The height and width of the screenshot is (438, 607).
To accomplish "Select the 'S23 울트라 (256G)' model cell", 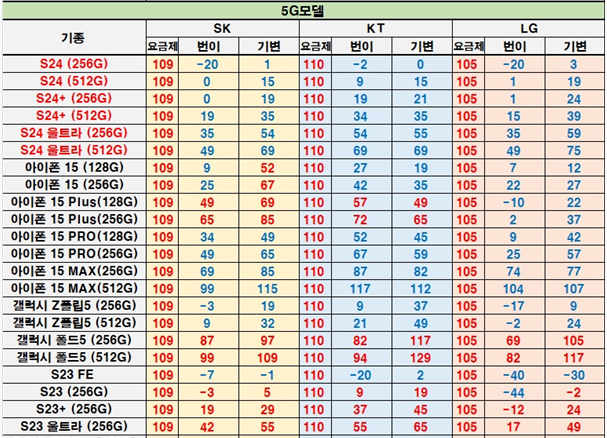I will tap(74, 426).
